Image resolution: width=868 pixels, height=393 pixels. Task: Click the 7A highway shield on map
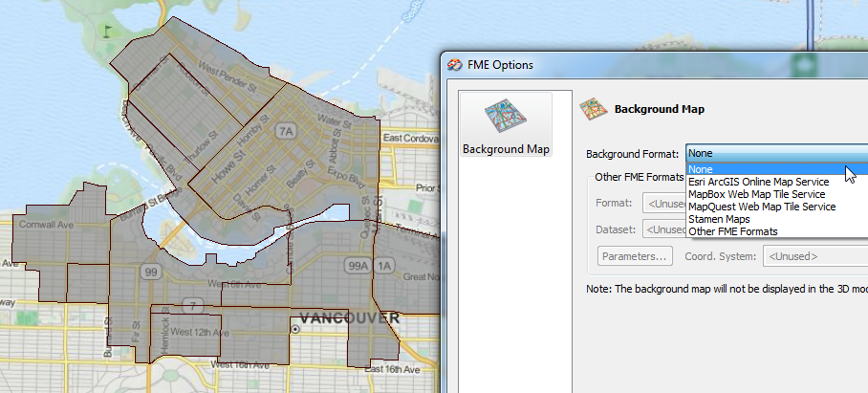pyautogui.click(x=285, y=131)
